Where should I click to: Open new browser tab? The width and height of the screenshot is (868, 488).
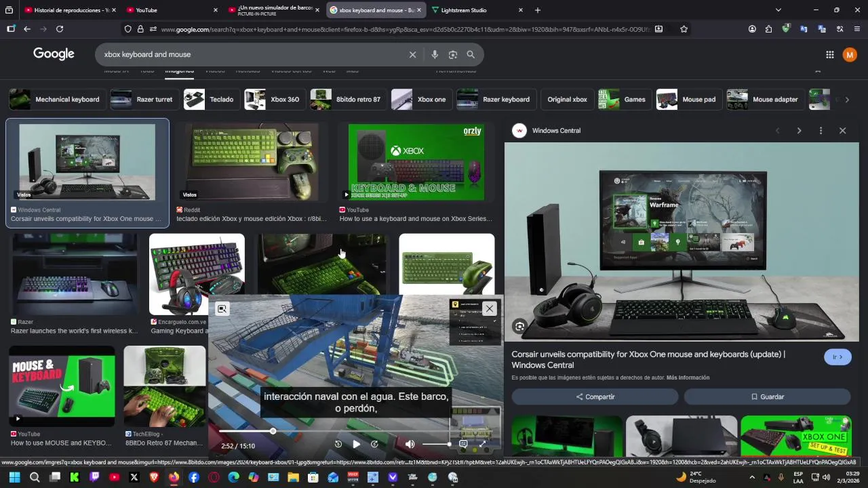(x=538, y=10)
